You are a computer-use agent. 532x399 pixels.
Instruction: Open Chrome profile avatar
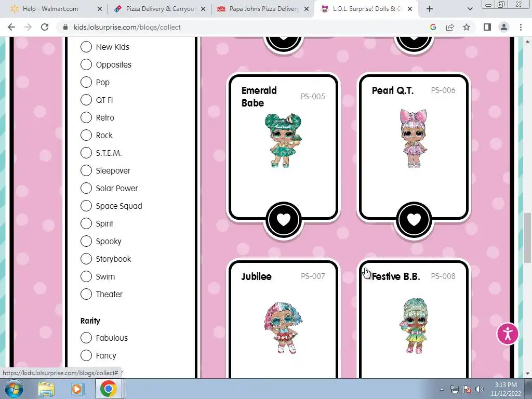click(x=504, y=27)
